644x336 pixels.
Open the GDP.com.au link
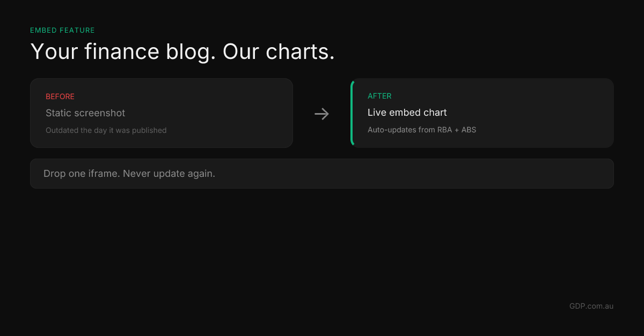(591, 306)
